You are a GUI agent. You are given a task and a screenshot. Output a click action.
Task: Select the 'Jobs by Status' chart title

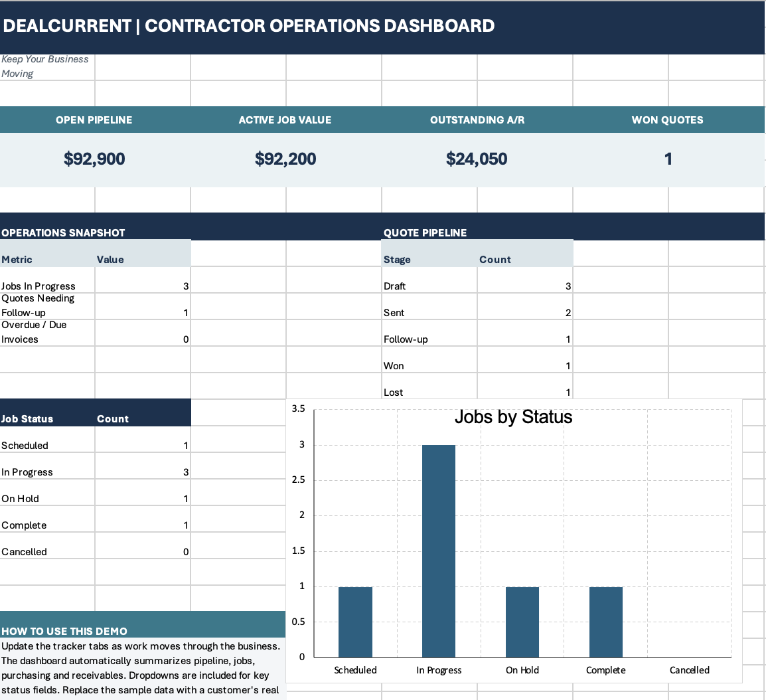[x=514, y=417]
